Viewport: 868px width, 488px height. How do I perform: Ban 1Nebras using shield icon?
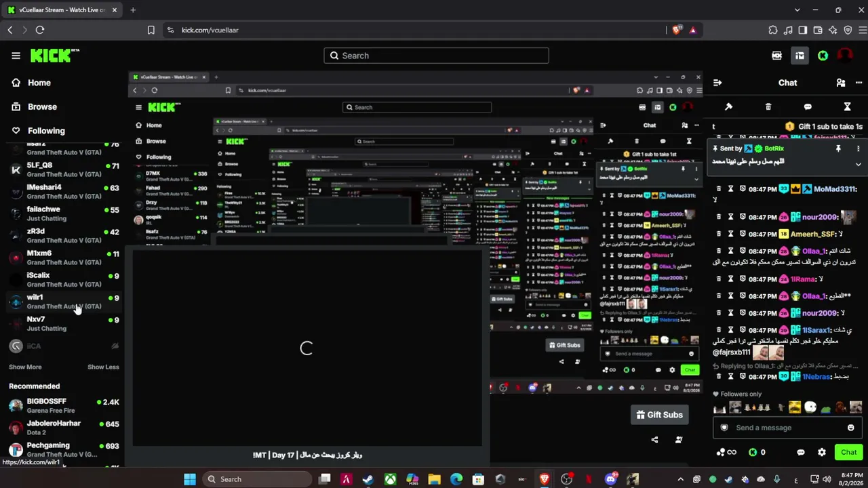click(x=743, y=376)
